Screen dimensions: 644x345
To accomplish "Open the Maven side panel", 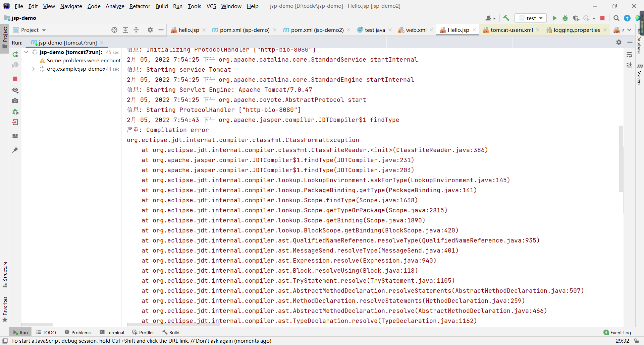I will (x=640, y=74).
